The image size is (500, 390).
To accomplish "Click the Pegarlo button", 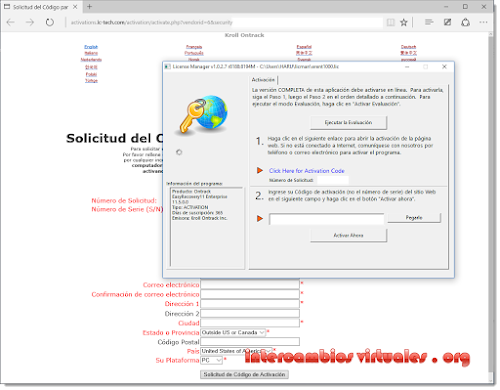I will pos(414,218).
